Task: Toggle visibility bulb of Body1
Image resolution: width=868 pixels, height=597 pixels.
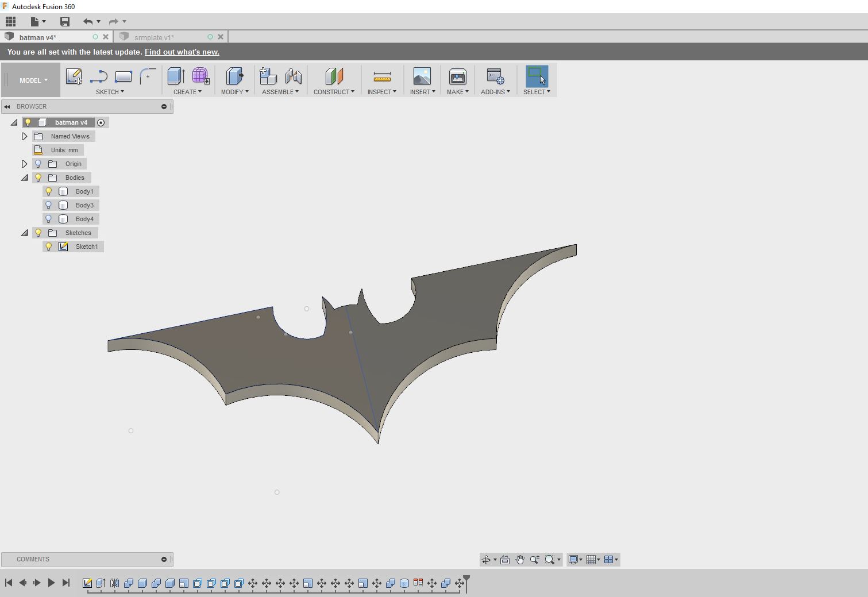Action: pos(49,191)
